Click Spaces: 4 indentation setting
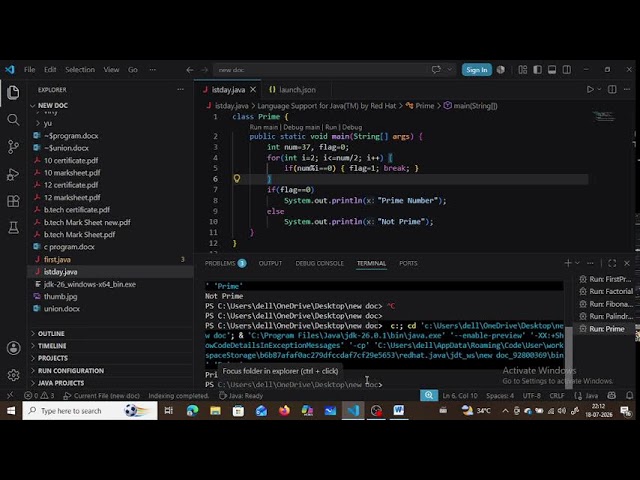Screen dimensions: 640x480 [x=500, y=396]
